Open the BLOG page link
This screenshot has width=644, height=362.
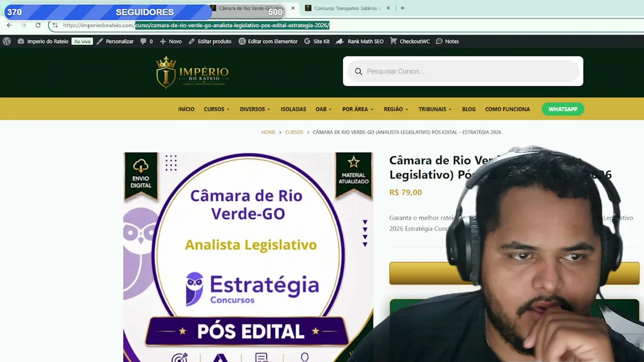(468, 109)
